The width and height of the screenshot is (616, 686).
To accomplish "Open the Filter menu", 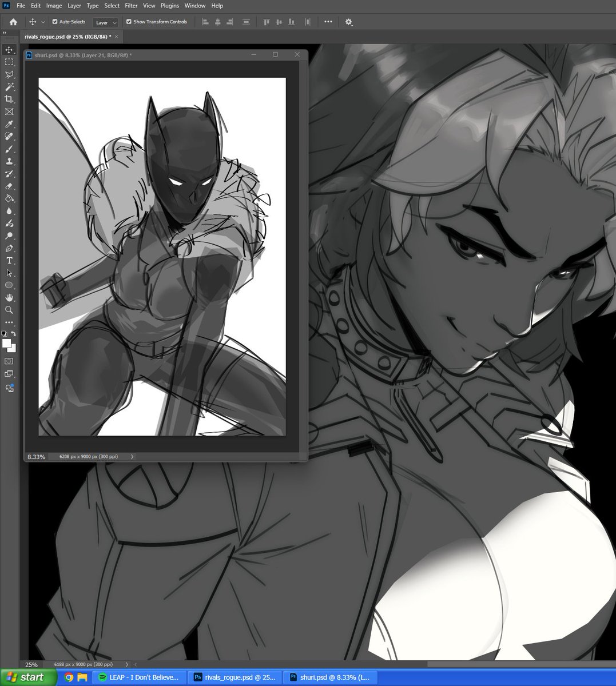I will pyautogui.click(x=132, y=6).
